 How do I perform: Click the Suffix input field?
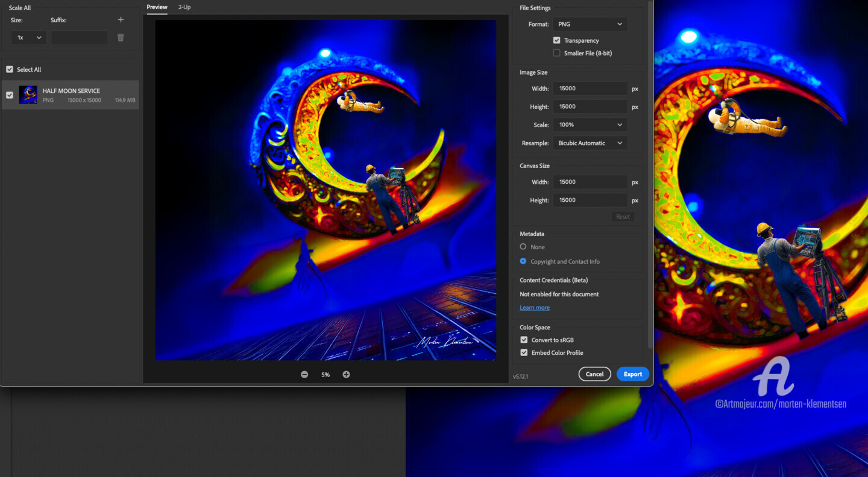click(x=80, y=37)
